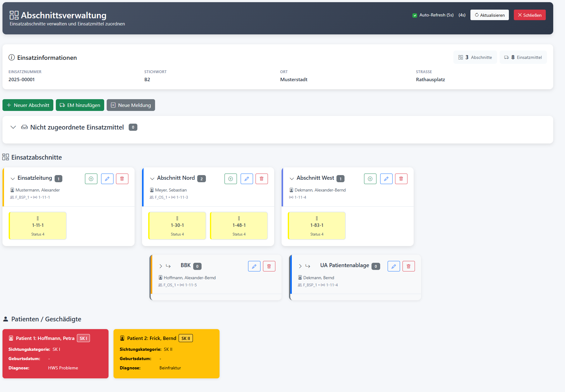Toggle the Auto-Refresh (5s) checkbox

[415, 15]
